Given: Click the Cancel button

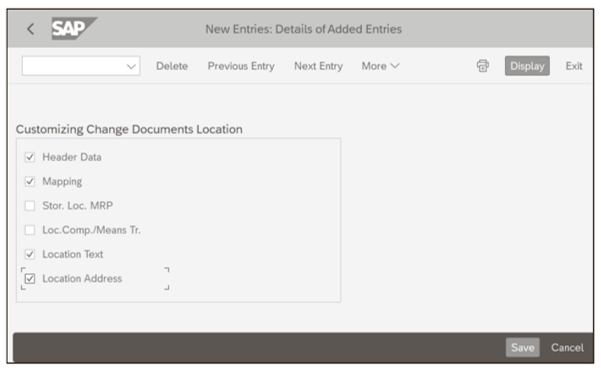Looking at the screenshot, I should 567,347.
